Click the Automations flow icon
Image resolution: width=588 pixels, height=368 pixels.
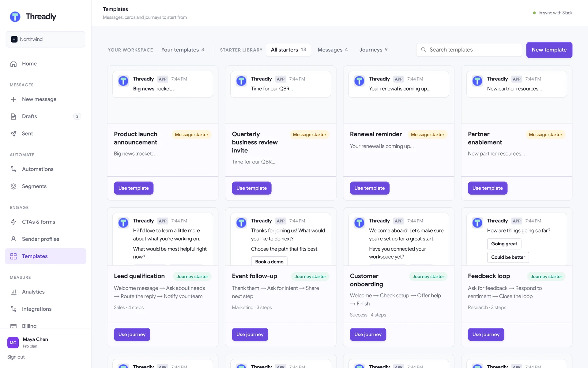tap(13, 169)
